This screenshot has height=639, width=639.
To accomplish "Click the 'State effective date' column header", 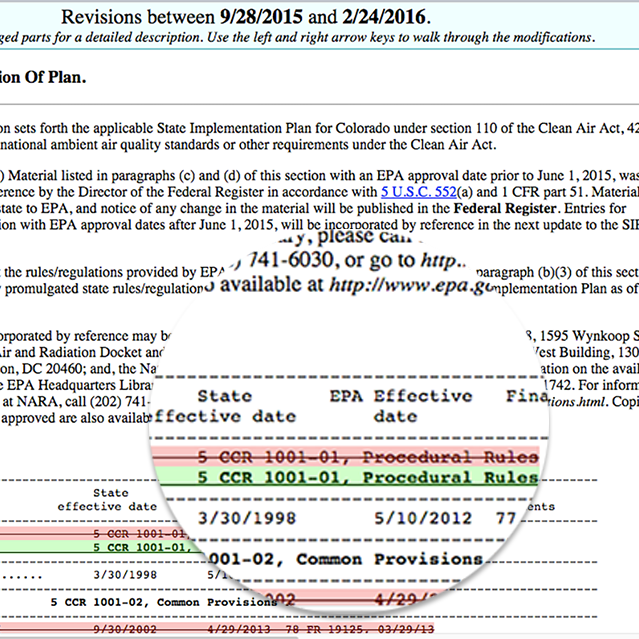I will tap(107, 500).
